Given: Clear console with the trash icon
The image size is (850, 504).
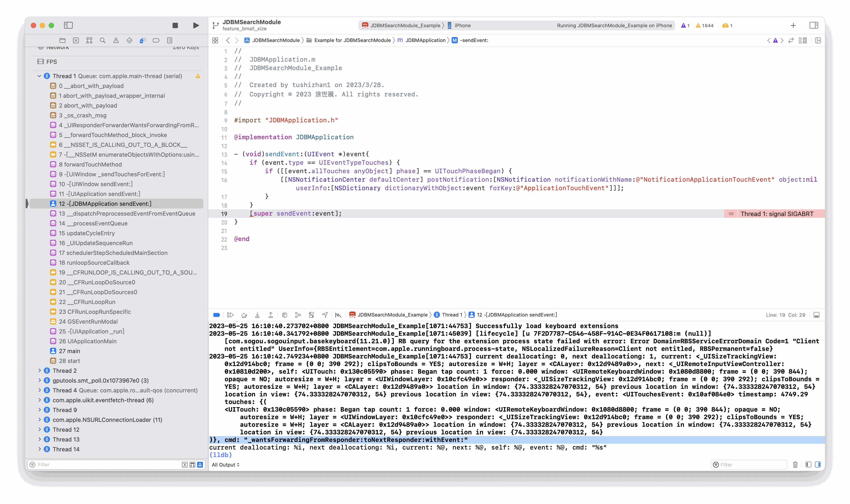Looking at the screenshot, I should pyautogui.click(x=795, y=464).
